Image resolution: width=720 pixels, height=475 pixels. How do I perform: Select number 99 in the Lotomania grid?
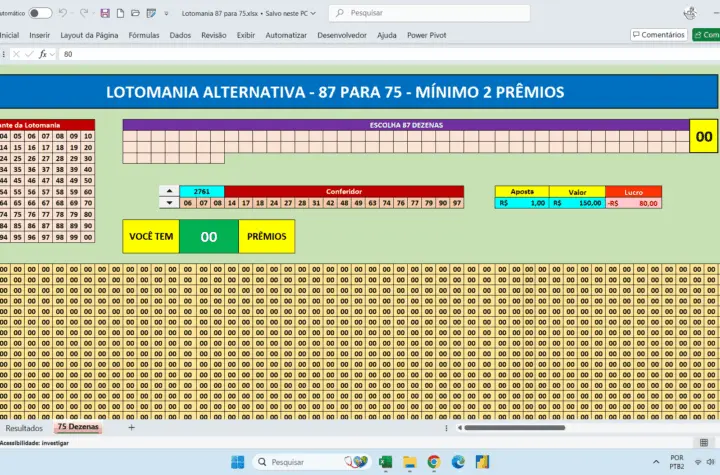coord(73,237)
